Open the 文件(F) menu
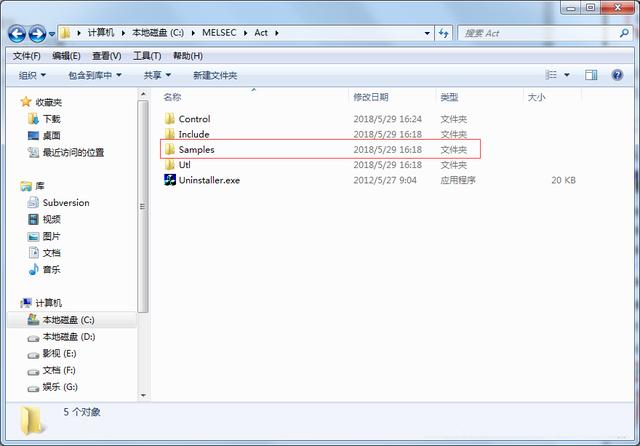Viewport: 640px width, 446px height. pyautogui.click(x=26, y=56)
